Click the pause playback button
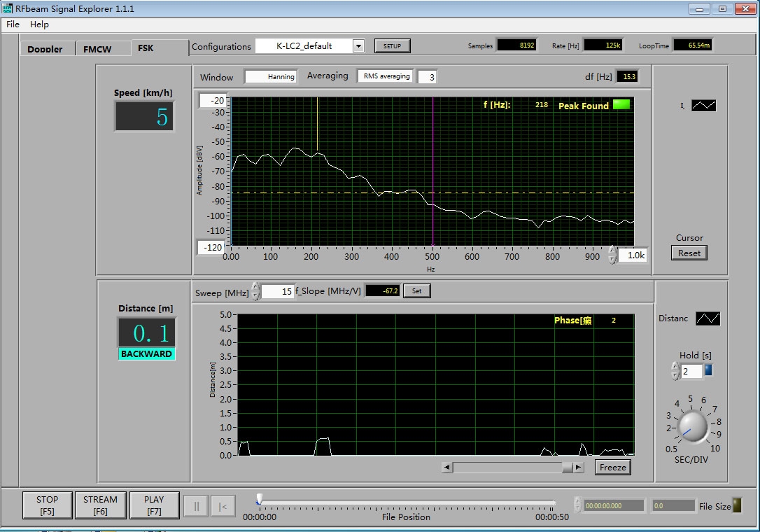760x532 pixels. [x=197, y=506]
